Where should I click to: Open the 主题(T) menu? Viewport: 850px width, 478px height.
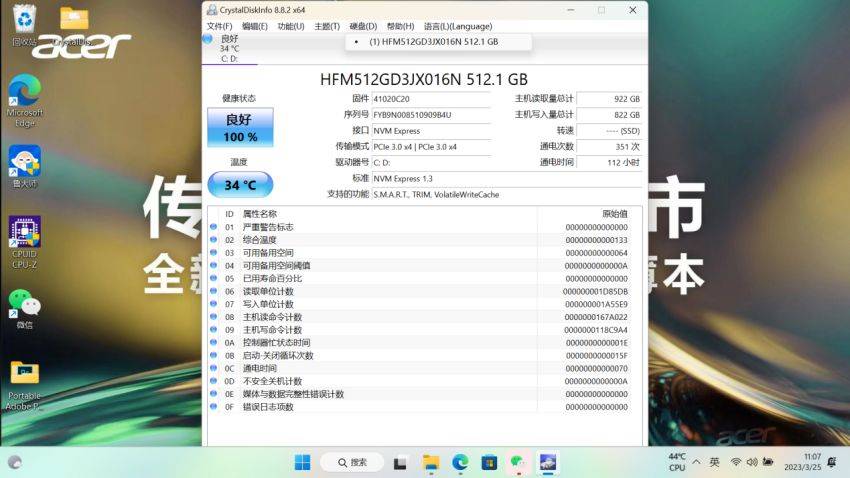pos(327,26)
